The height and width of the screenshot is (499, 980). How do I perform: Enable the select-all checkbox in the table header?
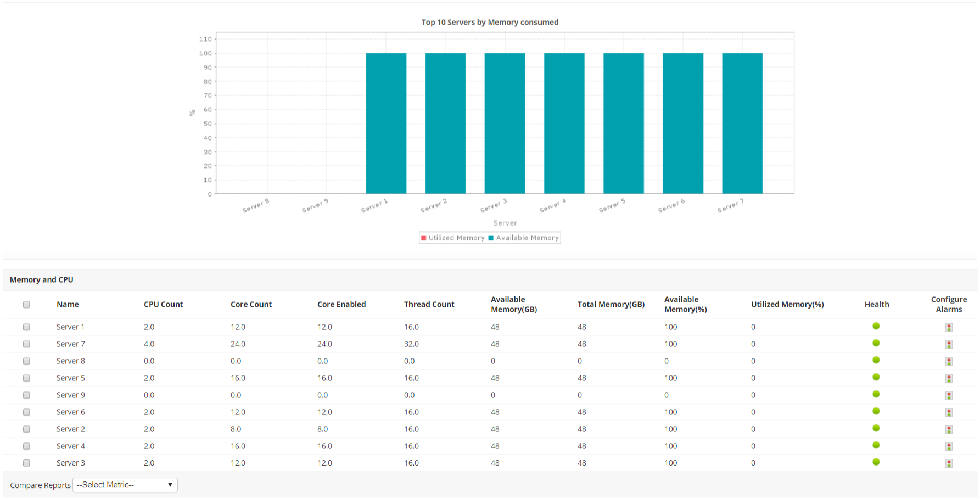tap(26, 304)
